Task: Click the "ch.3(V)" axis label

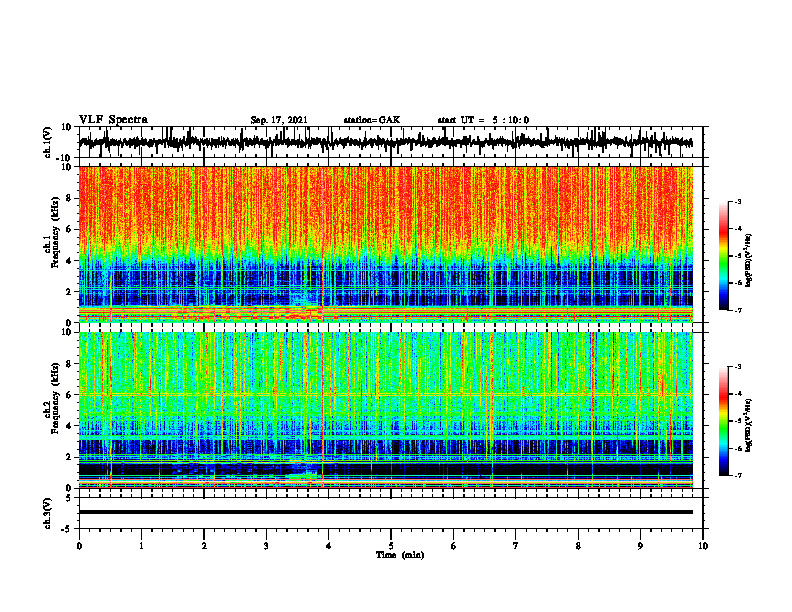Action: click(48, 513)
